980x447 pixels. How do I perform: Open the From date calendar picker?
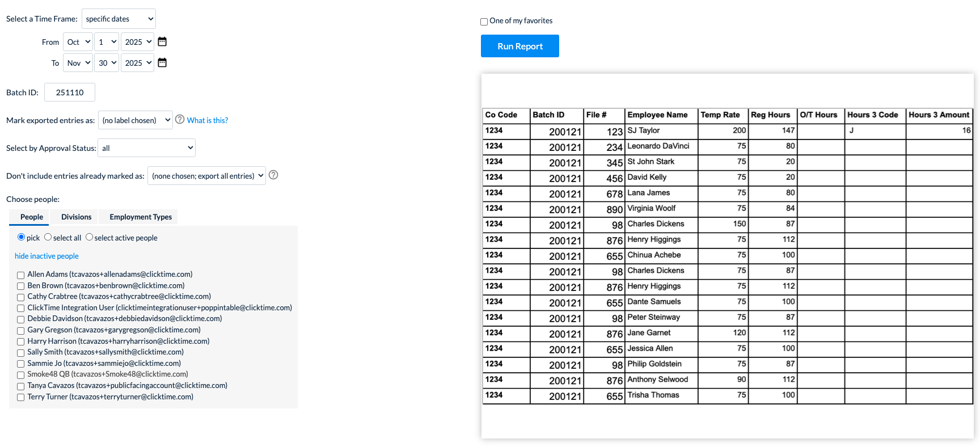[162, 41]
